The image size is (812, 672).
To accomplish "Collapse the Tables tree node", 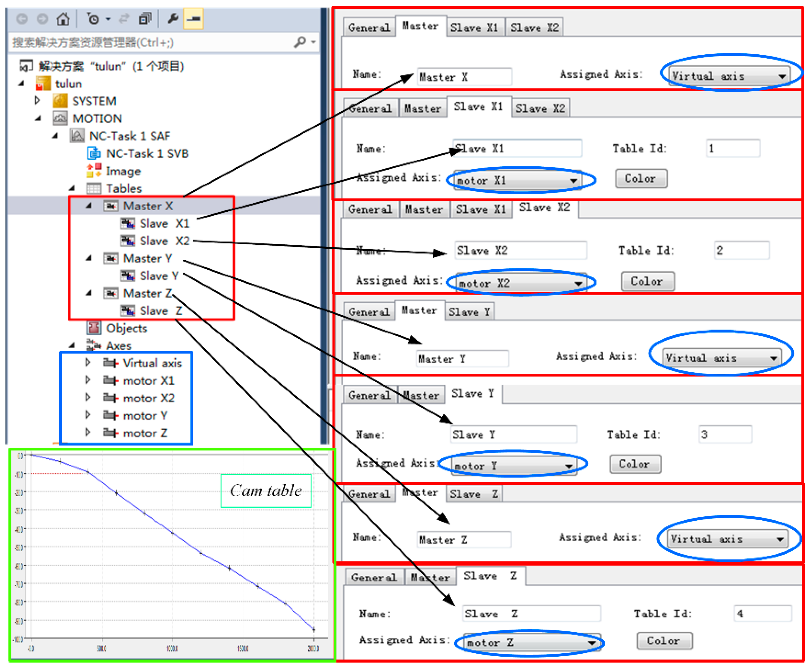I will tap(72, 188).
